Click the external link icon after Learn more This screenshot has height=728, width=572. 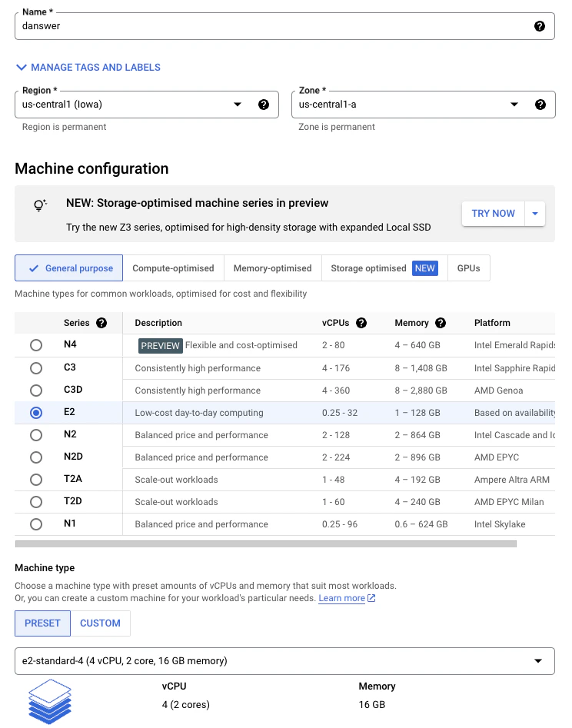[x=372, y=598]
